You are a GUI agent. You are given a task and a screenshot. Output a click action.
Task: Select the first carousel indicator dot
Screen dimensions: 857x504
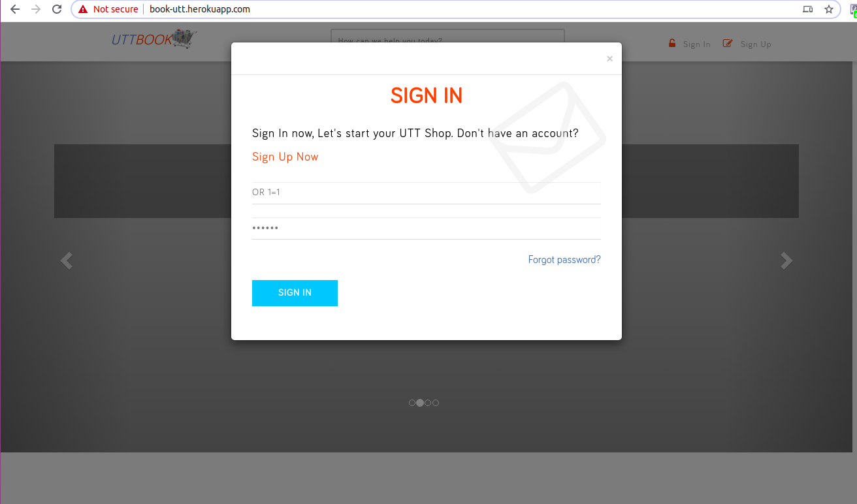click(x=412, y=403)
